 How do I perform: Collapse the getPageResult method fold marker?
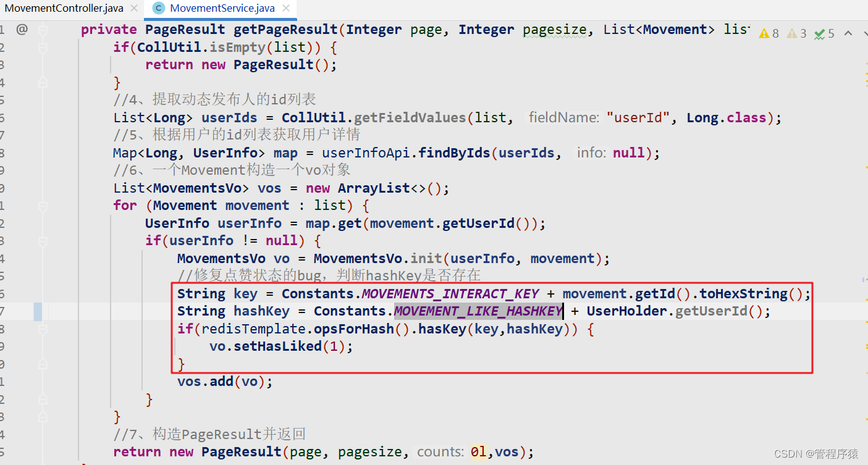(x=43, y=29)
